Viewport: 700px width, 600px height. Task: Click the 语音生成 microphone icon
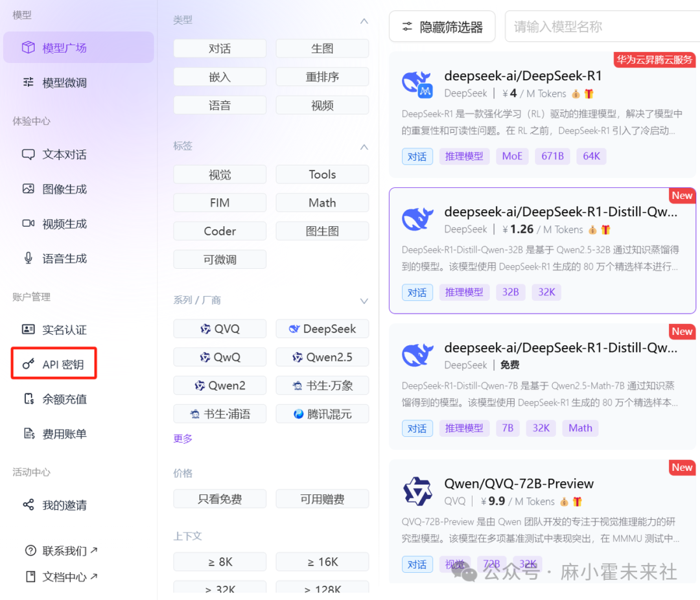pyautogui.click(x=29, y=258)
